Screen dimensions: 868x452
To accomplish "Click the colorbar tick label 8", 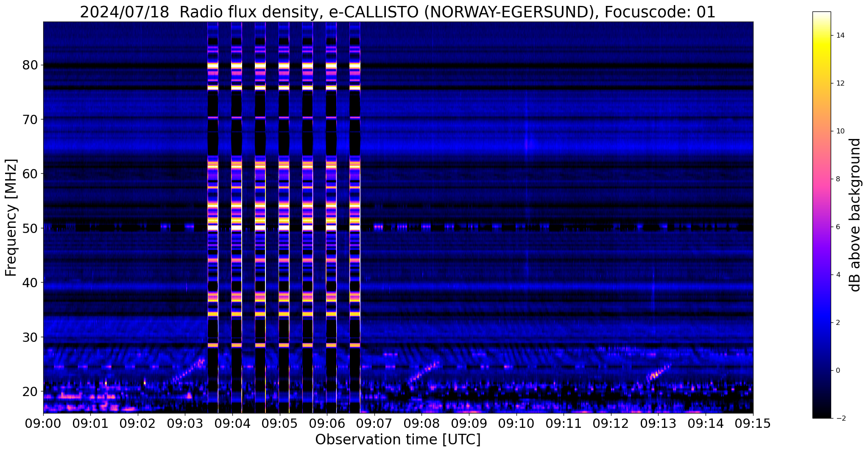I will click(839, 179).
